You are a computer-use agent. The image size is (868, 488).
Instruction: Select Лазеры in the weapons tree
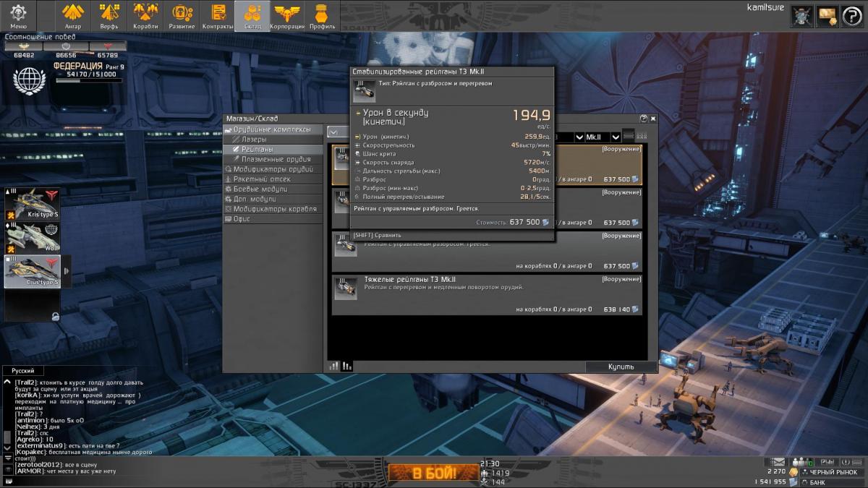click(x=253, y=139)
